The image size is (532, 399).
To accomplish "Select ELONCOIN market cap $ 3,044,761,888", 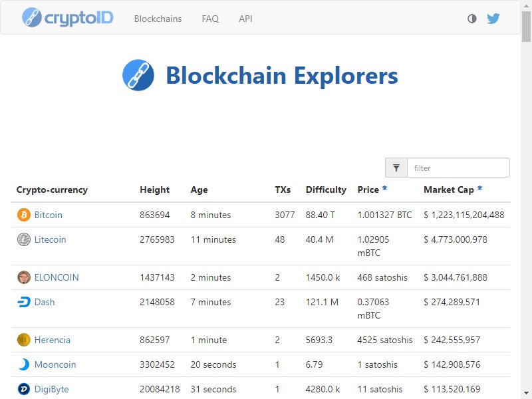I will pyautogui.click(x=456, y=277).
